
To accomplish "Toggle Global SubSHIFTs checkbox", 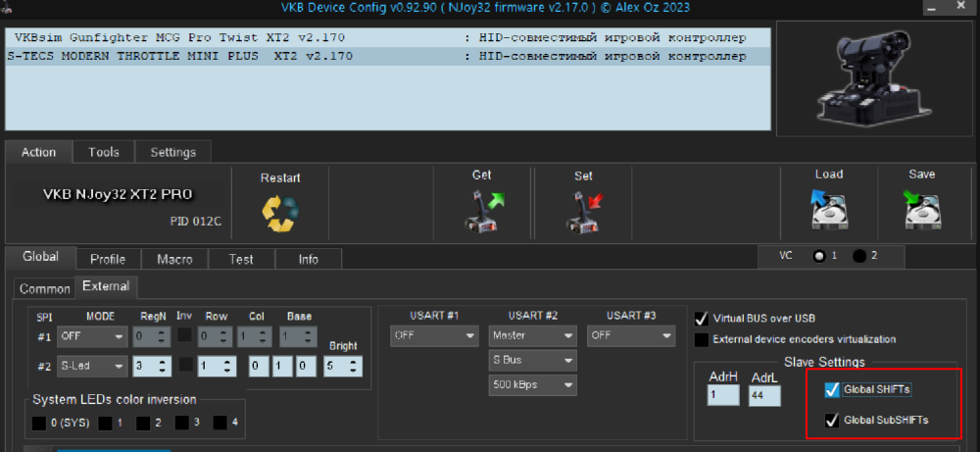I will 831,420.
